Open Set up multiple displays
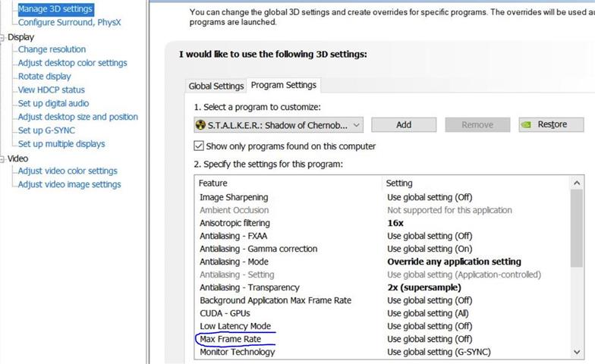595x364 pixels. 61,144
